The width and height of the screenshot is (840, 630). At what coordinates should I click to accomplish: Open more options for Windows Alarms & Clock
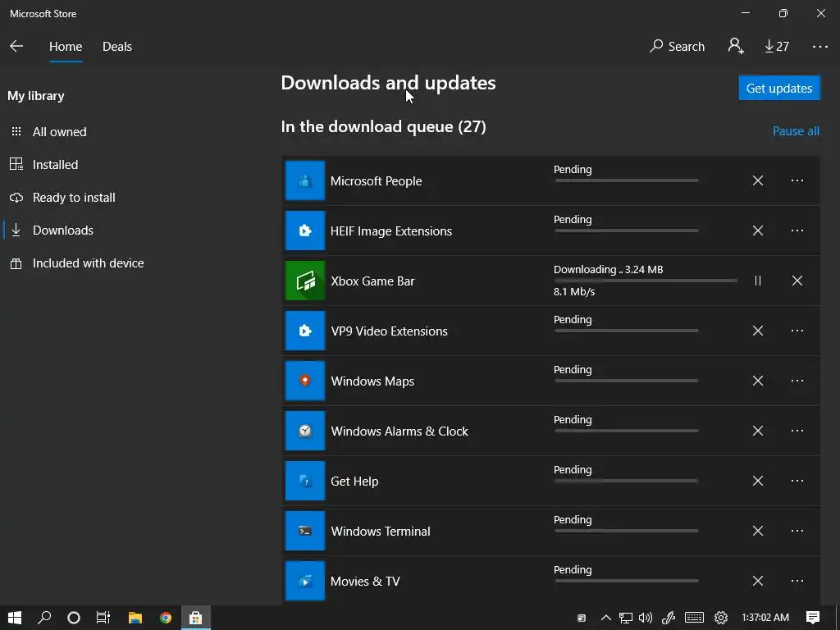tap(797, 431)
